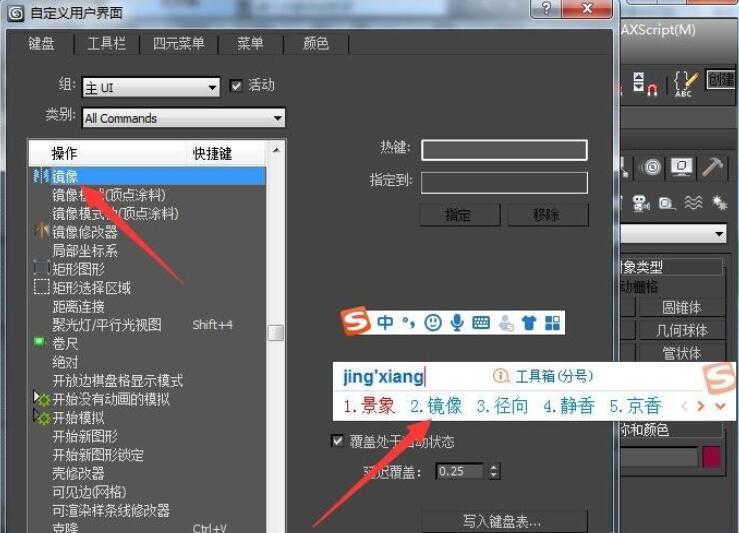Open the 工具栏 tab
Screen dimensions: 739x533
click(107, 44)
